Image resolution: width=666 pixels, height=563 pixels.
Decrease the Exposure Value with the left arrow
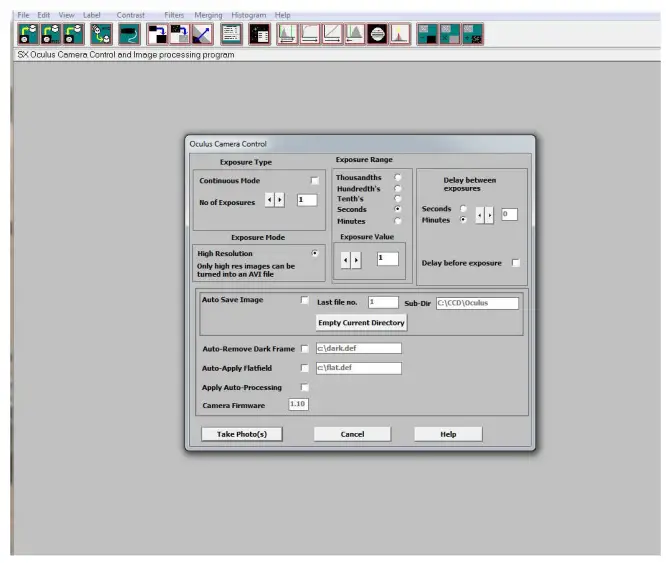[x=346, y=259]
